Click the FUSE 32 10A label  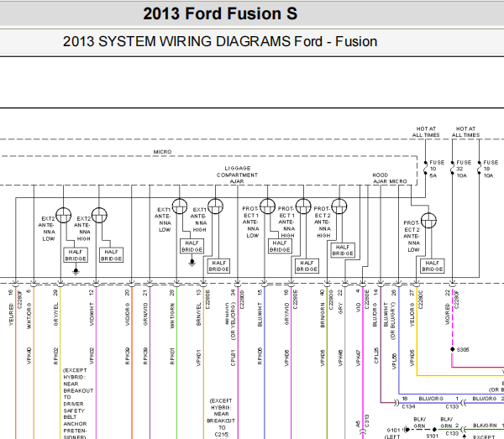[464, 169]
